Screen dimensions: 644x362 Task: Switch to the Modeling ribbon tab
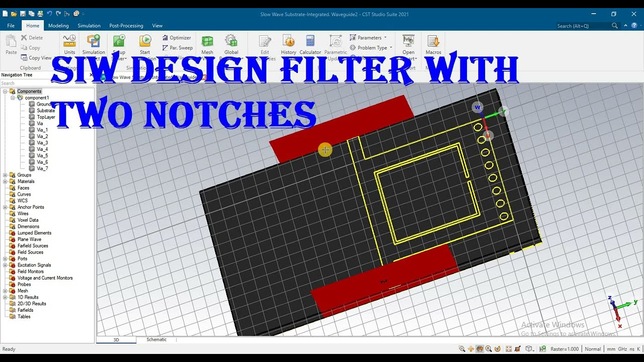point(58,26)
